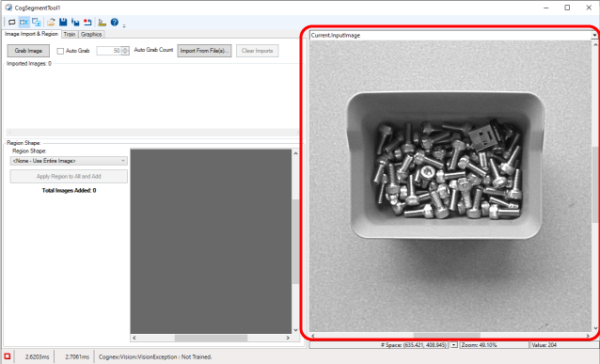Click '2.6203ms' run time in status bar
The width and height of the screenshot is (600, 364).
point(37,356)
